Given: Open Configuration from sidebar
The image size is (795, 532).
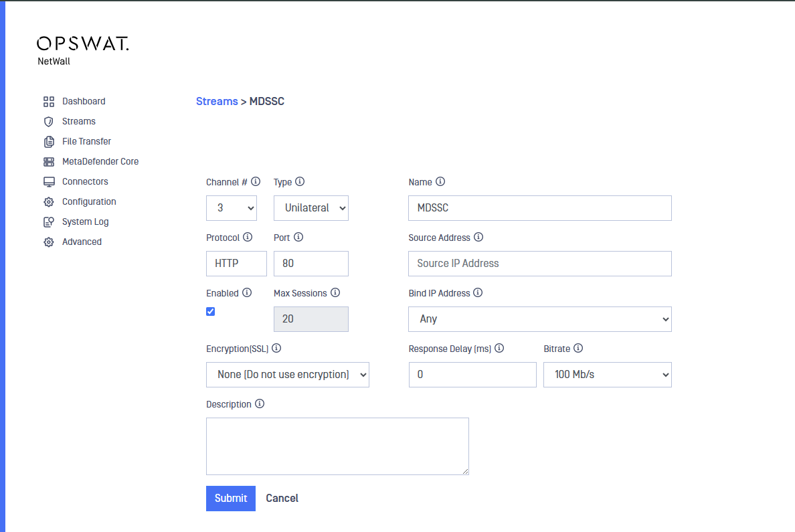Looking at the screenshot, I should (89, 202).
